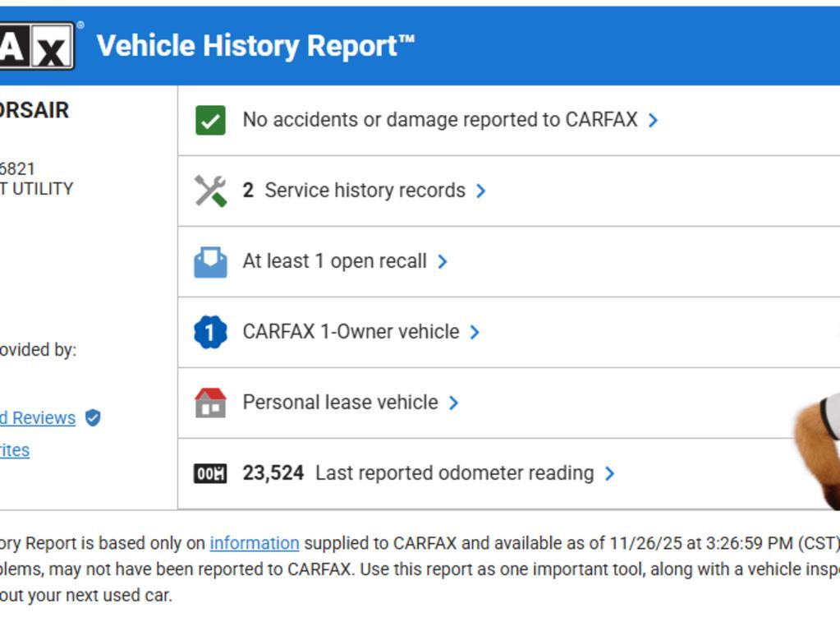Open 'No accidents or damage reported' details
This screenshot has height=631, width=840.
pos(439,120)
